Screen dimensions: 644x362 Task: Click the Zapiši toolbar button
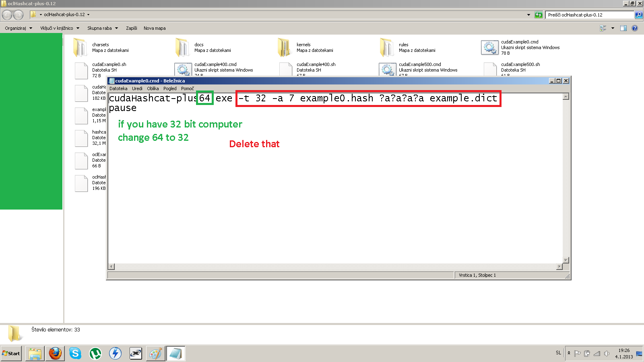(x=132, y=28)
